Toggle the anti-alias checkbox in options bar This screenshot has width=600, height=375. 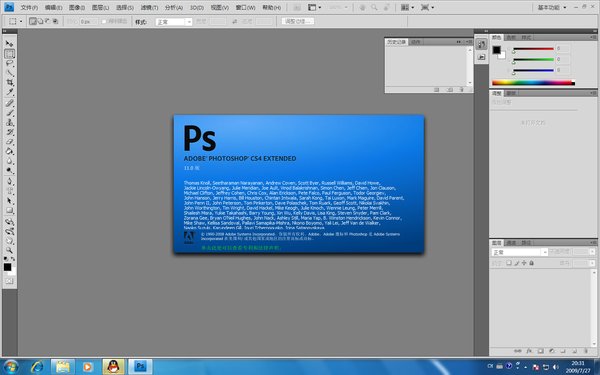[104, 22]
